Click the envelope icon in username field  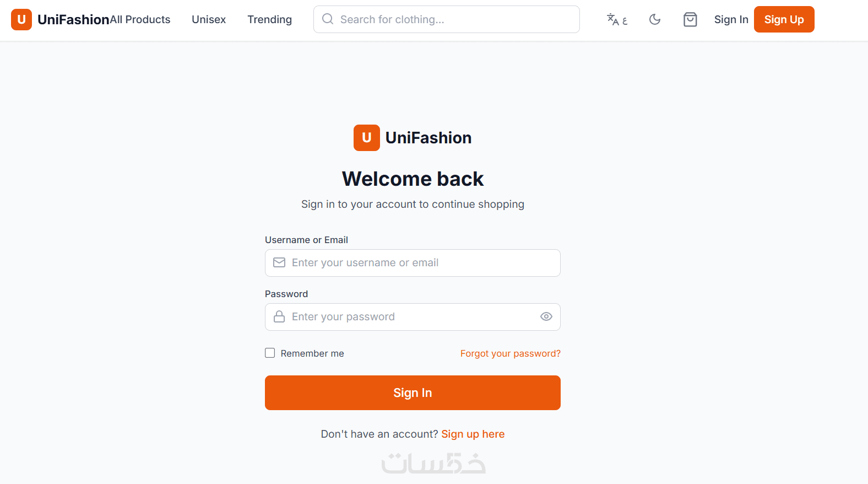click(x=279, y=262)
